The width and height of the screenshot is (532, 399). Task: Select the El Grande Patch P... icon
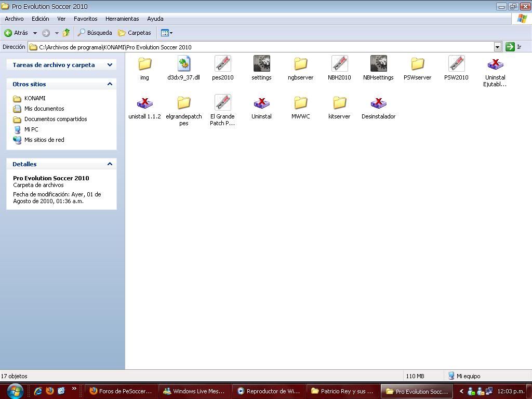222,103
